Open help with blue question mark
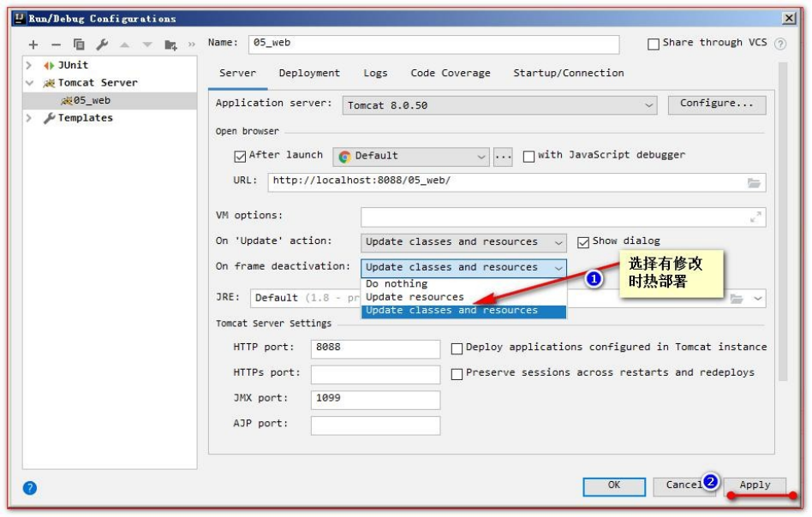 point(30,488)
